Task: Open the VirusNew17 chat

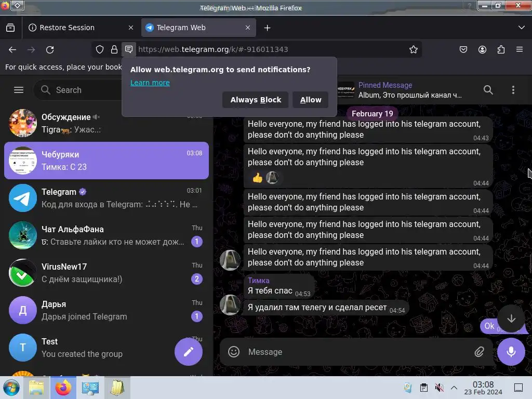Action: pos(106,272)
